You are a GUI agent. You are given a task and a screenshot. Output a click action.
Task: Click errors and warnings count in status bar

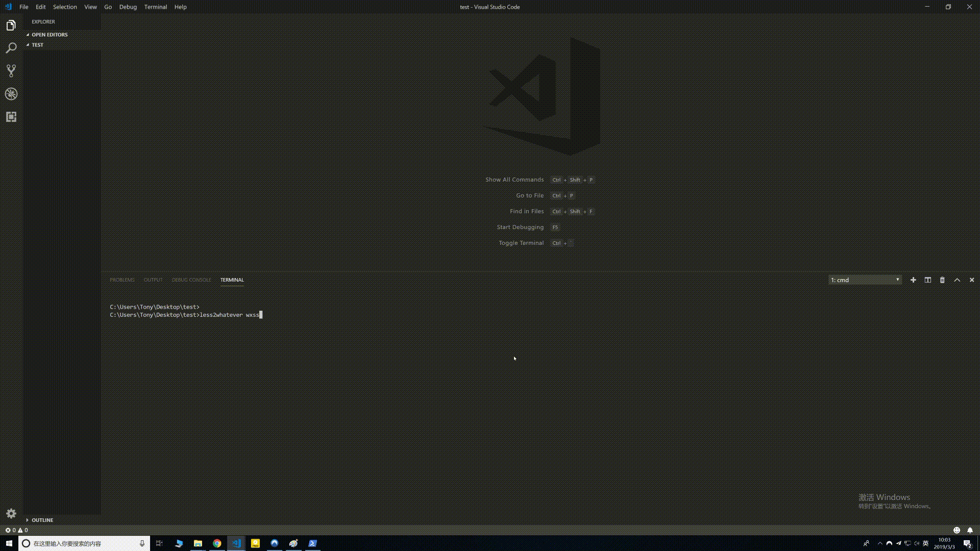[x=16, y=530]
